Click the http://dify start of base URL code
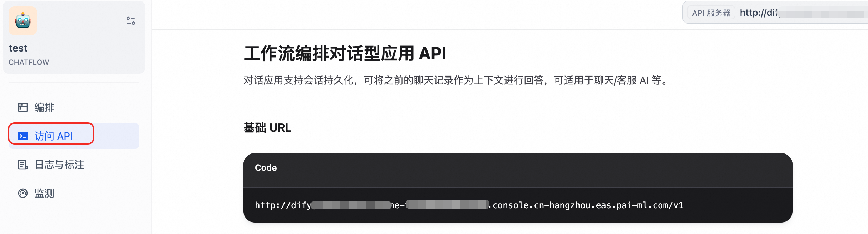Image resolution: width=868 pixels, height=234 pixels. pyautogui.click(x=283, y=205)
